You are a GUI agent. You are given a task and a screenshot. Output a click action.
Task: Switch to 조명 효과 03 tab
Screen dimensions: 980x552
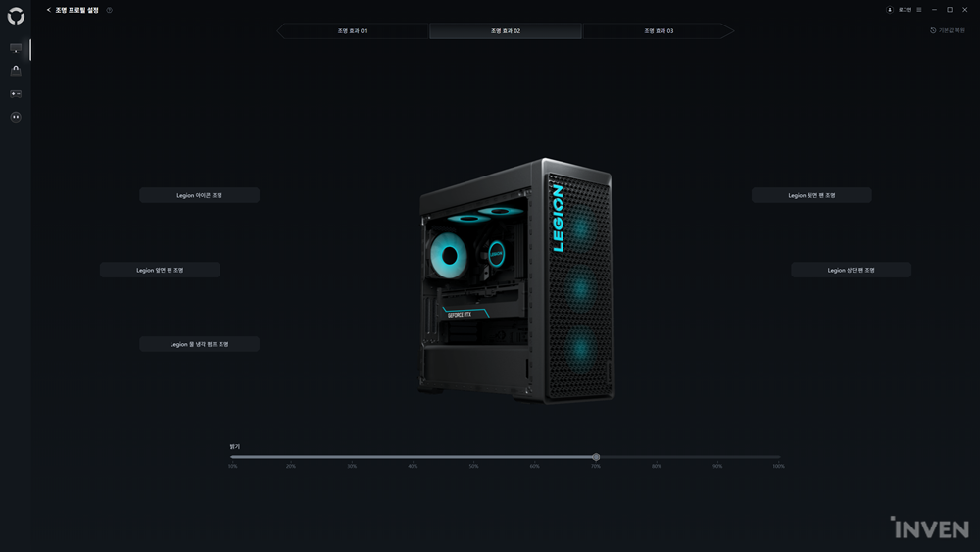tap(659, 30)
